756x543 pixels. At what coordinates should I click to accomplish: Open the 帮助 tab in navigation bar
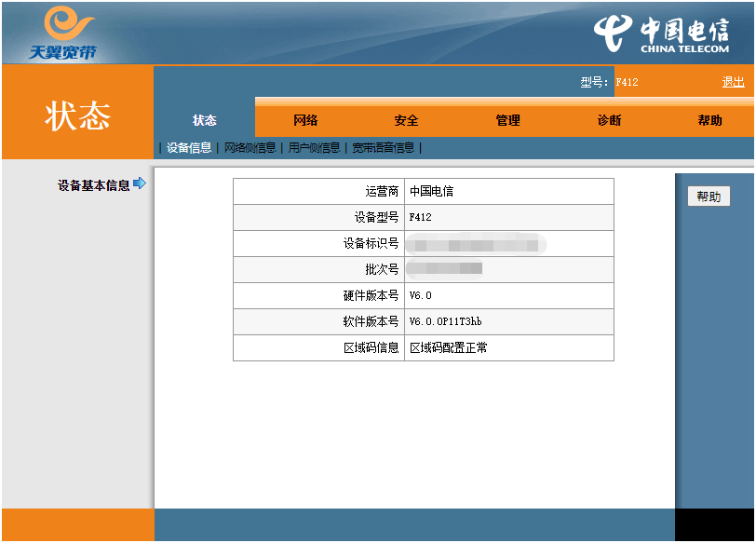(709, 120)
